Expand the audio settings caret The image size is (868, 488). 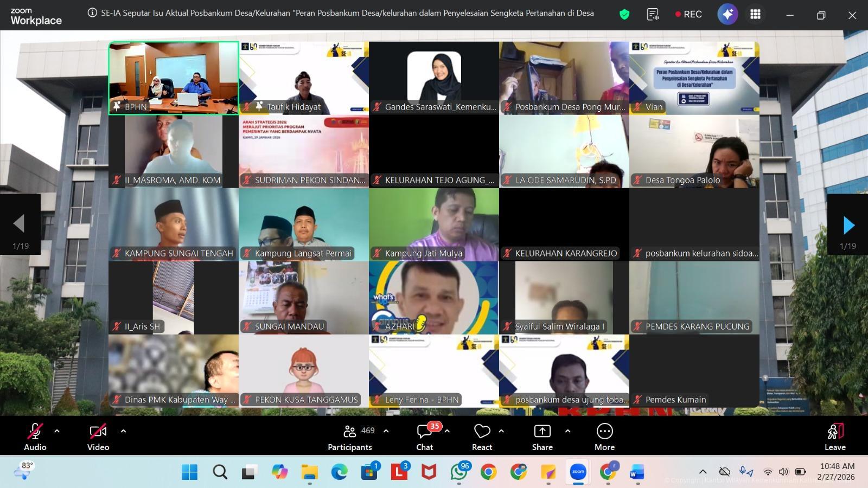click(x=57, y=431)
